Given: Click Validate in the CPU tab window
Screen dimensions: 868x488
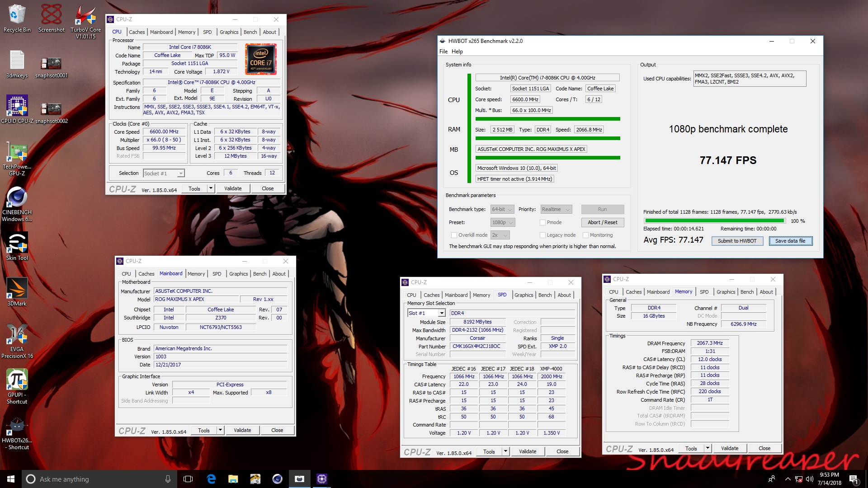Looking at the screenshot, I should click(x=233, y=188).
